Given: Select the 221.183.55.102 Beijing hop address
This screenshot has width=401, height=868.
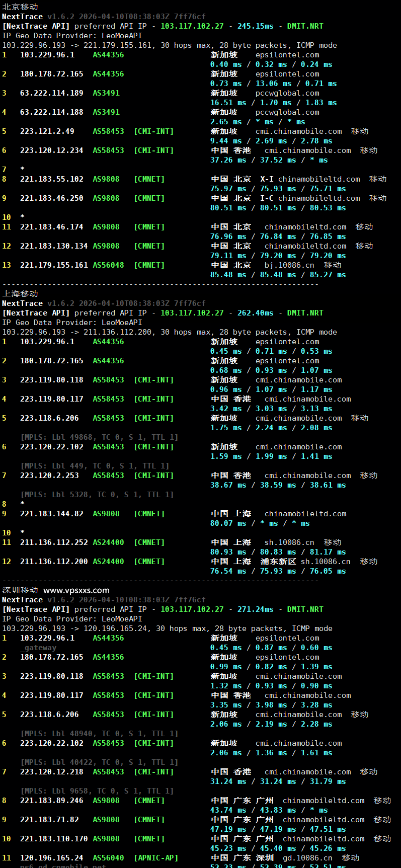Looking at the screenshot, I should point(51,179).
